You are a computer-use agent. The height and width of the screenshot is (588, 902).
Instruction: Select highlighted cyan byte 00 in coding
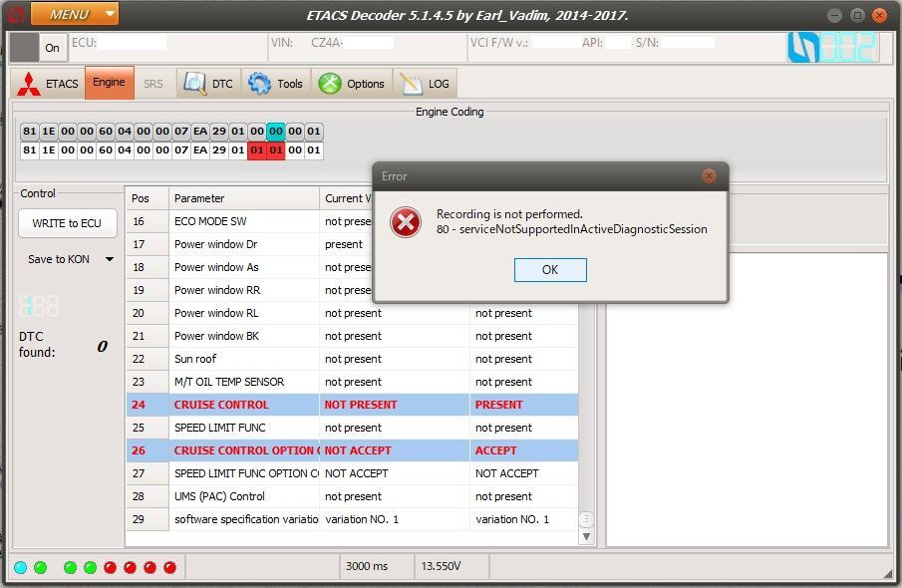(x=276, y=132)
